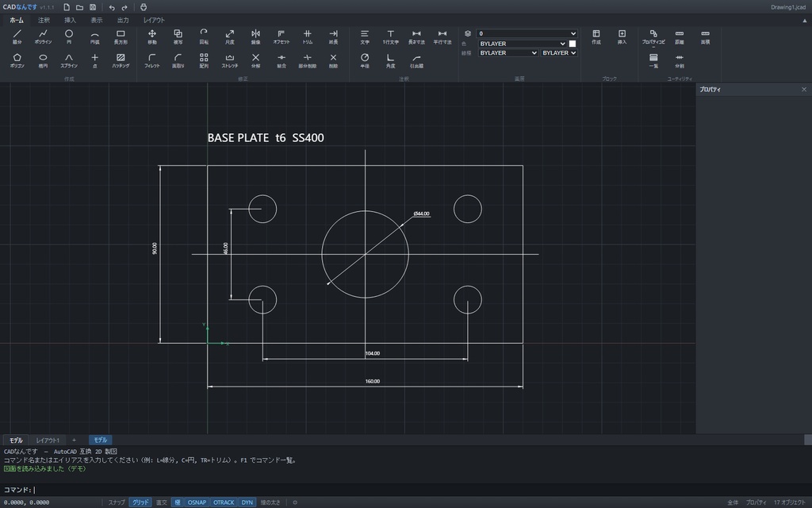The image size is (812, 508).
Task: Select the Point (点) tool
Action: 95,60
